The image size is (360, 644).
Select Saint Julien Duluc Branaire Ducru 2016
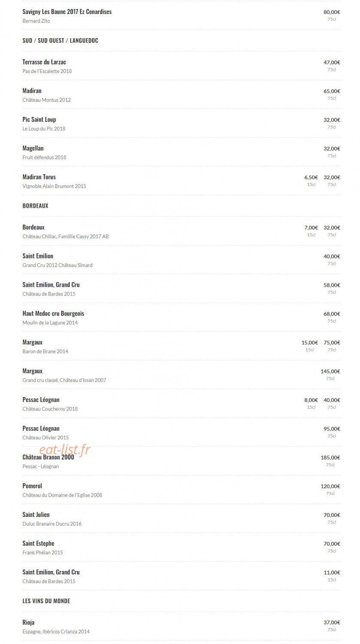point(181,519)
